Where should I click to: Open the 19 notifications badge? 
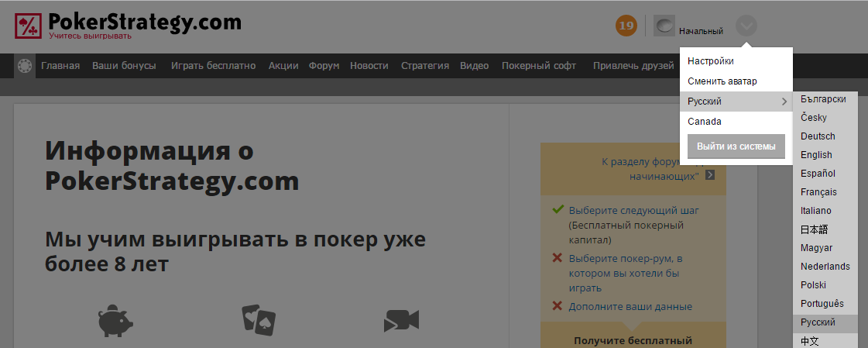(626, 26)
